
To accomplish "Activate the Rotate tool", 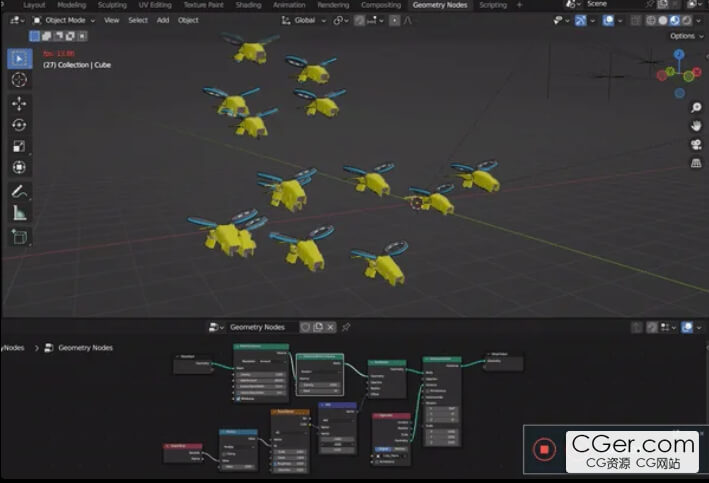I will point(19,125).
